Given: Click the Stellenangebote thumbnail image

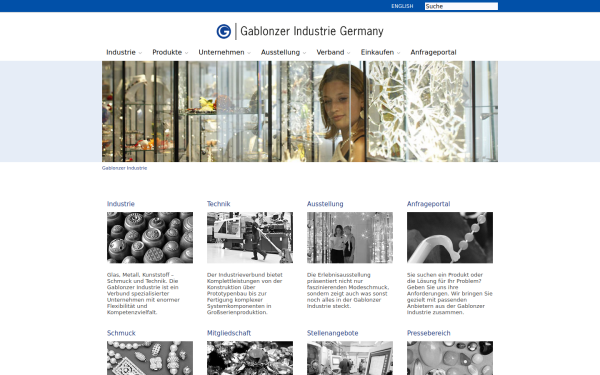Looking at the screenshot, I should [x=350, y=358].
